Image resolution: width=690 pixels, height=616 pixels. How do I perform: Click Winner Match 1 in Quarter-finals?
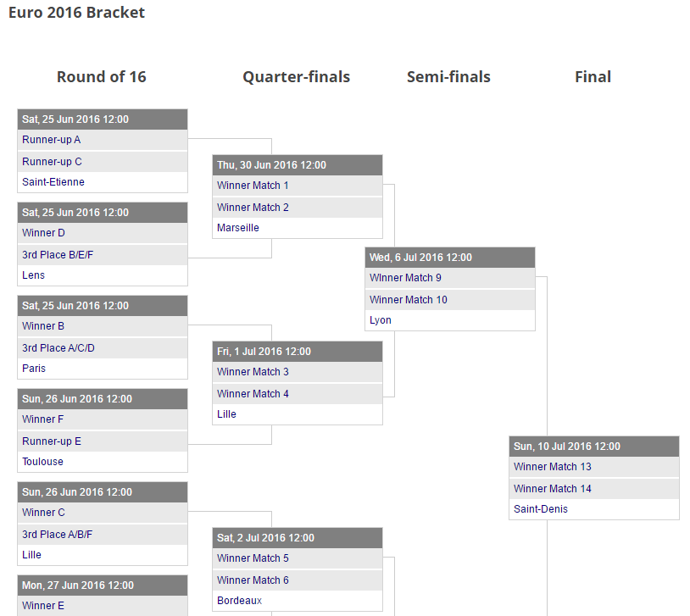click(253, 186)
